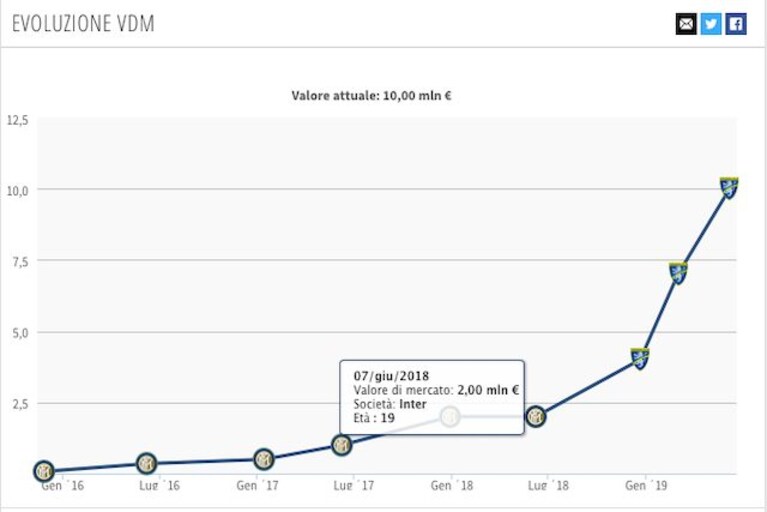
Task: Select the Inter crest marker near Lug '17
Action: (x=342, y=445)
